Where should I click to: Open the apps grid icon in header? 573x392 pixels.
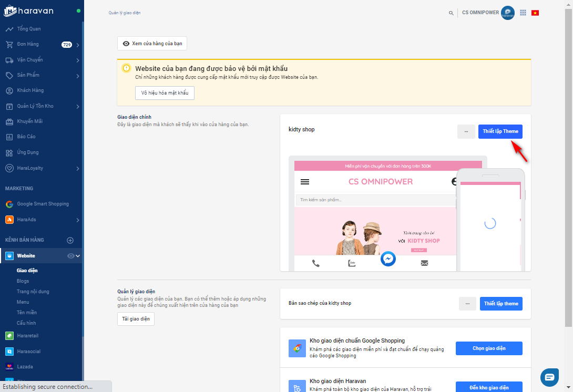pos(523,13)
